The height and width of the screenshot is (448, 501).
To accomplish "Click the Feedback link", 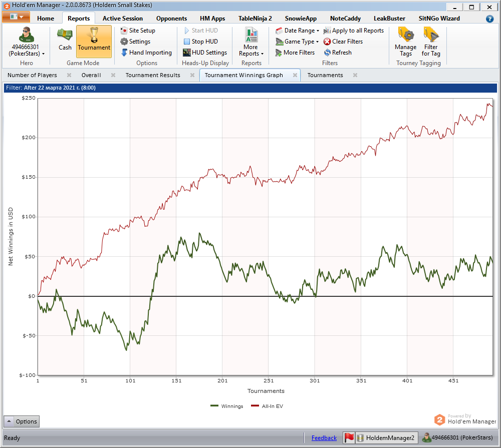I will point(324,438).
